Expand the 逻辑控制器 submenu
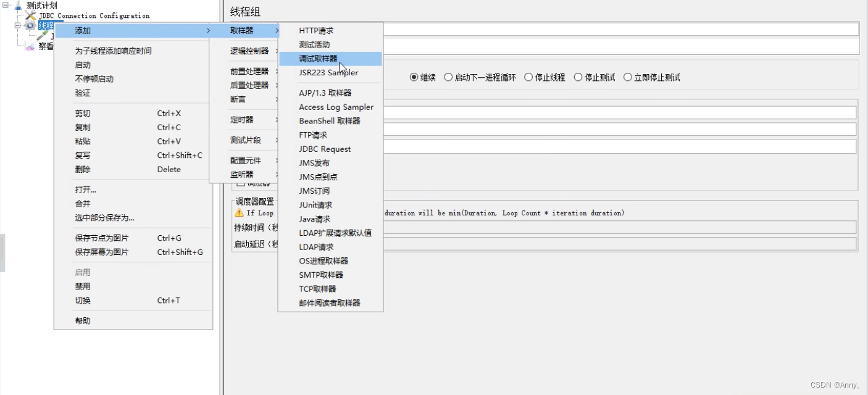The width and height of the screenshot is (868, 395). coord(244,51)
